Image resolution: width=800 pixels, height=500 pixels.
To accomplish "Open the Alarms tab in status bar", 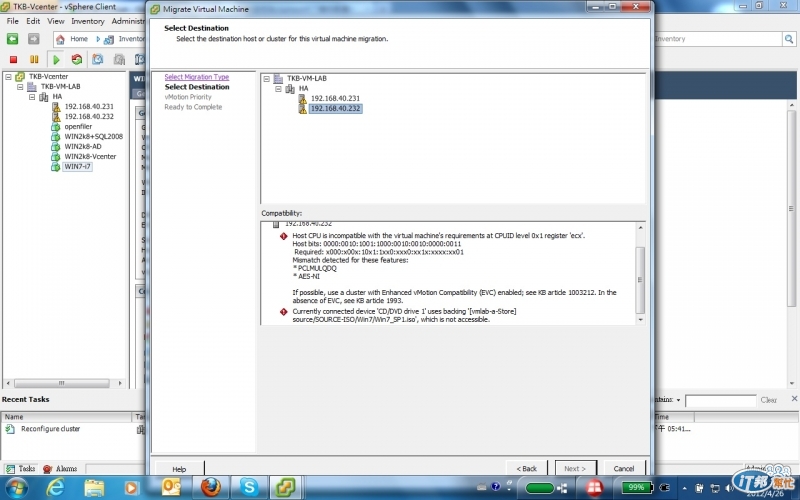I will coord(60,468).
